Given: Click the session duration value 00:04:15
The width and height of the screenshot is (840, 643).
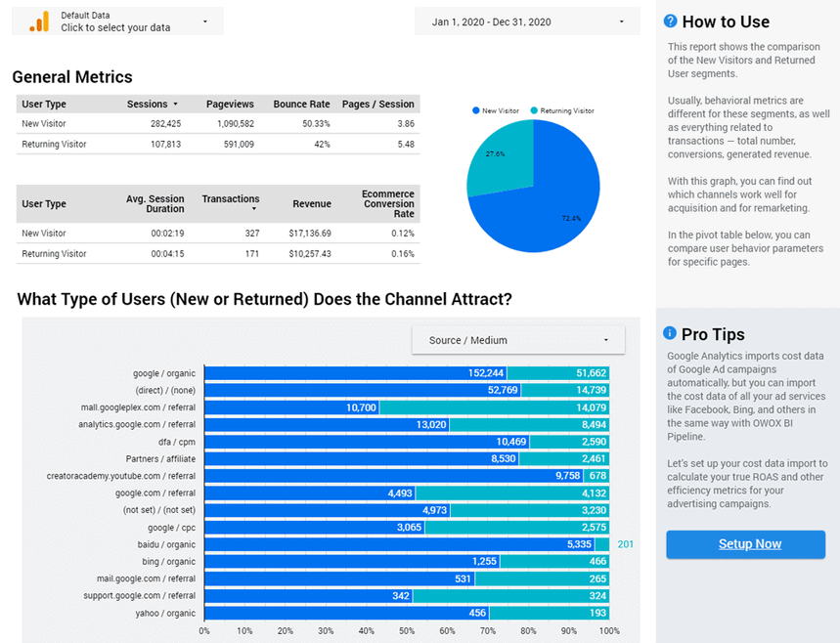Looking at the screenshot, I should (x=167, y=254).
